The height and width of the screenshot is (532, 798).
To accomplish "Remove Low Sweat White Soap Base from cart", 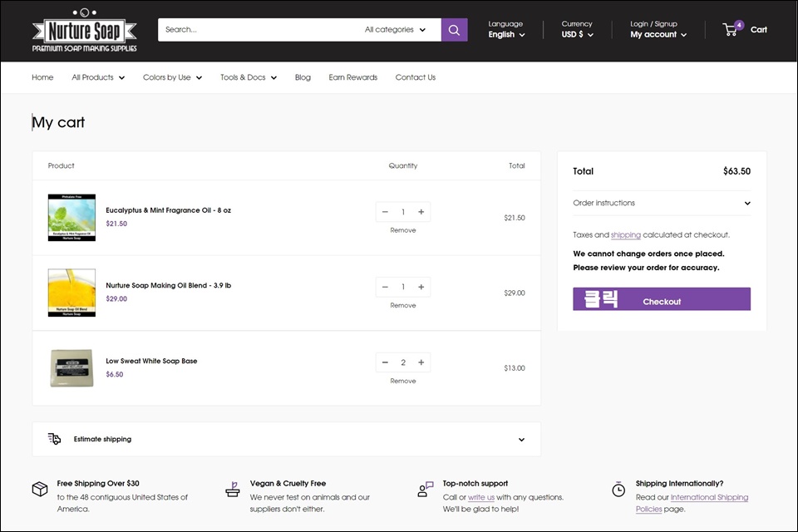I will [403, 381].
